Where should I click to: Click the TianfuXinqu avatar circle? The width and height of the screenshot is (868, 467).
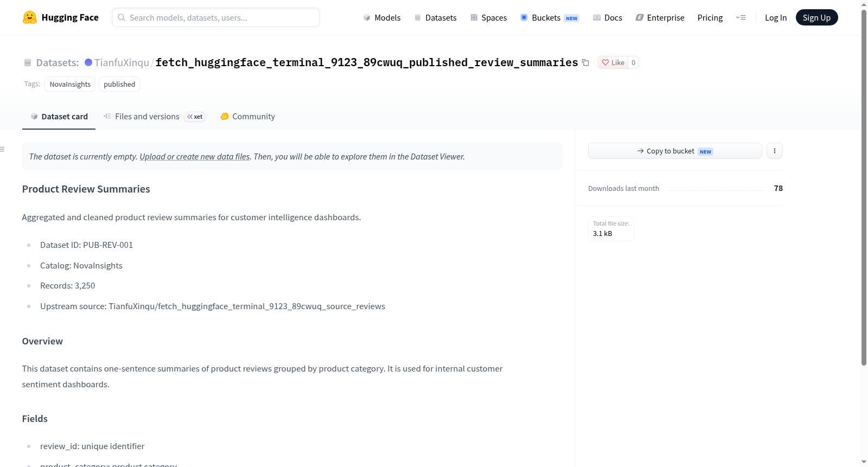point(88,62)
